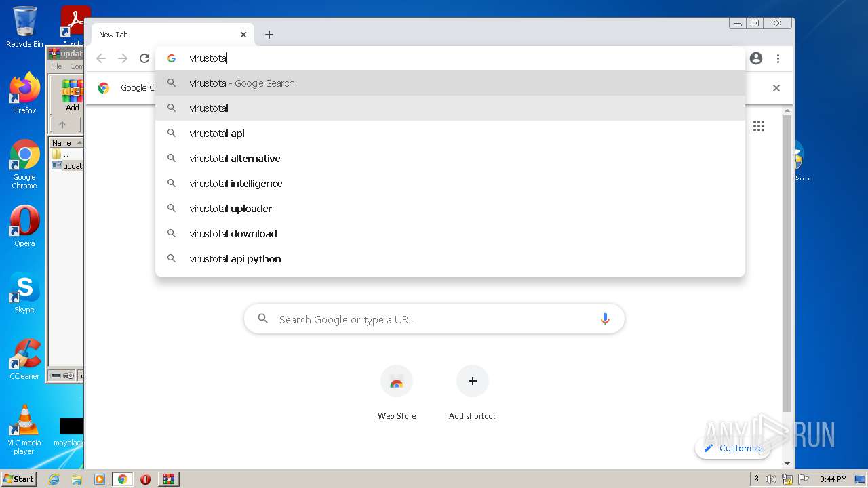Click the address bar text field
This screenshot has height=488, width=868.
point(450,58)
